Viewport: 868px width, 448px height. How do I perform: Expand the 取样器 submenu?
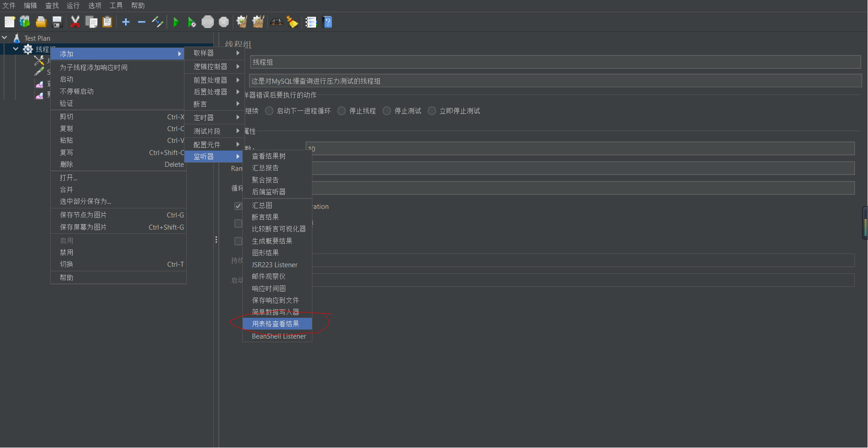[x=214, y=53]
